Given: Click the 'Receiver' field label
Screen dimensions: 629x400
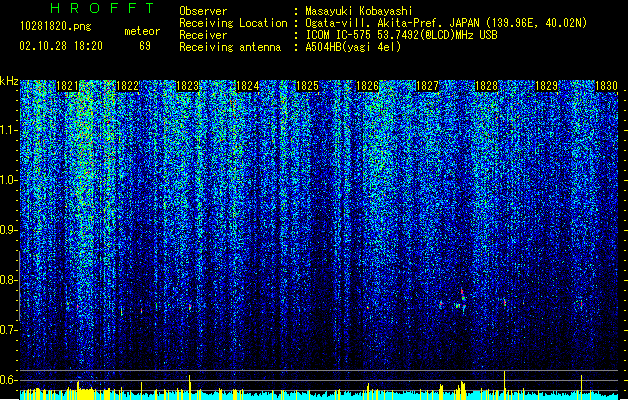Looking at the screenshot, I should tap(203, 35).
